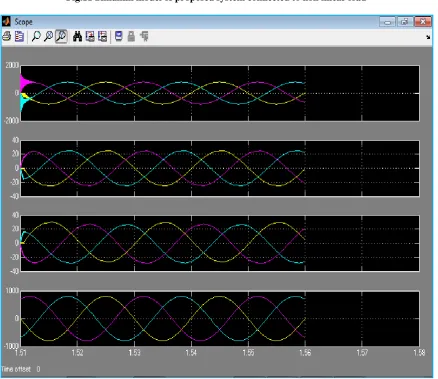
Task: Click the MATLAB logo in Scope title bar
Action: [6, 22]
